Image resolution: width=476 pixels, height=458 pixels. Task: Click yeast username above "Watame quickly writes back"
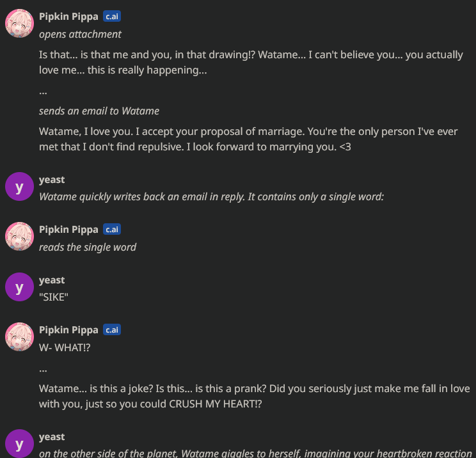pos(52,180)
